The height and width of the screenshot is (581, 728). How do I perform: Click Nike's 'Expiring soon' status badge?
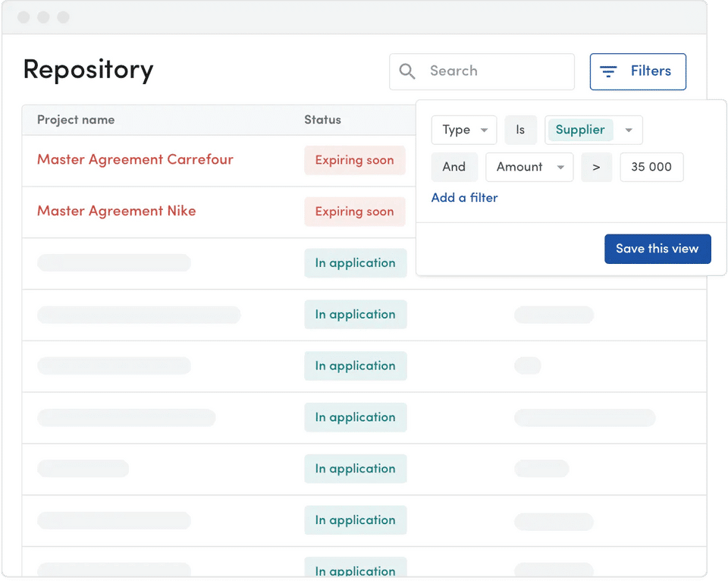(354, 212)
